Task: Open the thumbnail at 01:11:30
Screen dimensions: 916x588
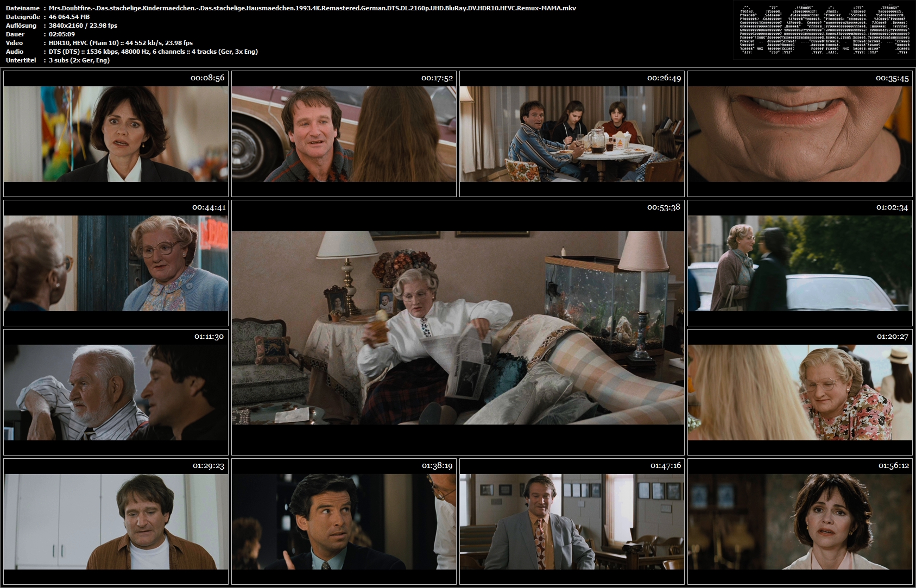Action: click(116, 392)
